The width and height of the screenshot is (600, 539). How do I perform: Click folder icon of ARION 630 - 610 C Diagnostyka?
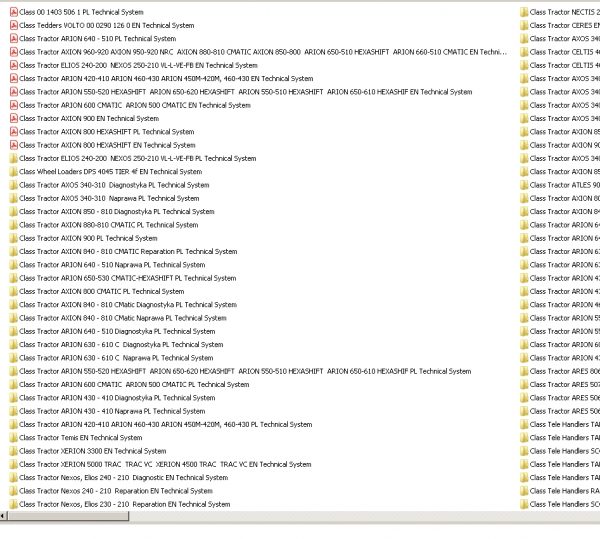pyautogui.click(x=13, y=345)
